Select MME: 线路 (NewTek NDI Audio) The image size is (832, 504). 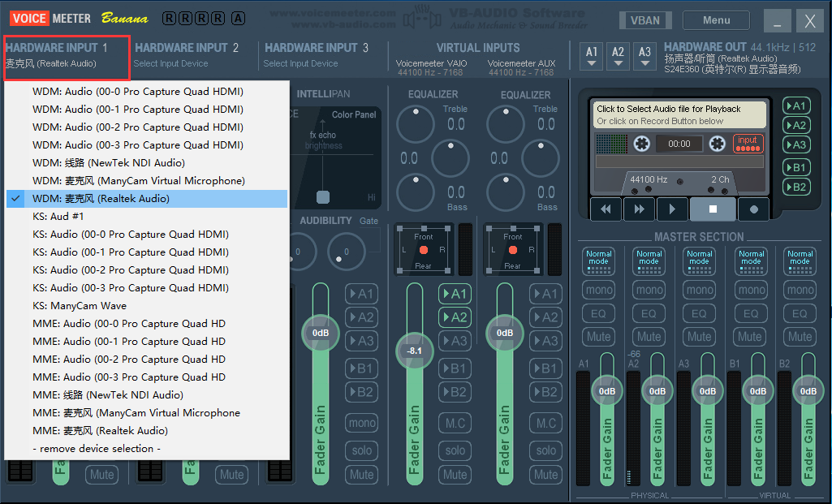147,395
